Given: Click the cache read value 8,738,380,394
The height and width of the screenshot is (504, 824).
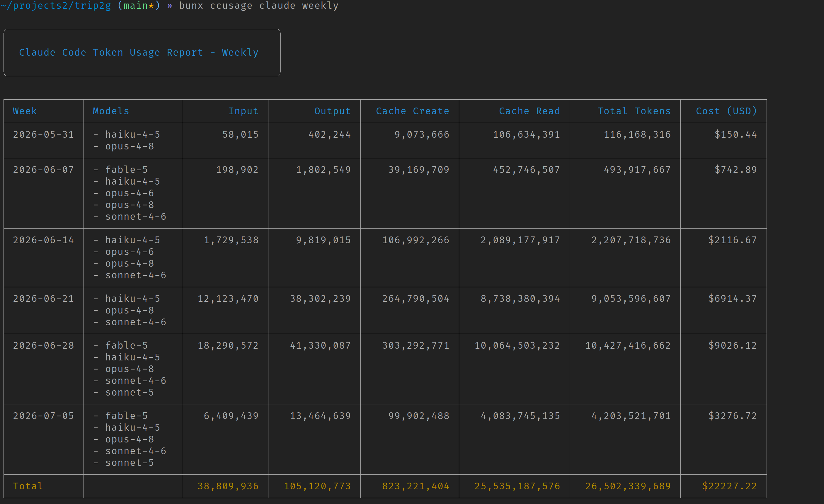Looking at the screenshot, I should tap(520, 298).
